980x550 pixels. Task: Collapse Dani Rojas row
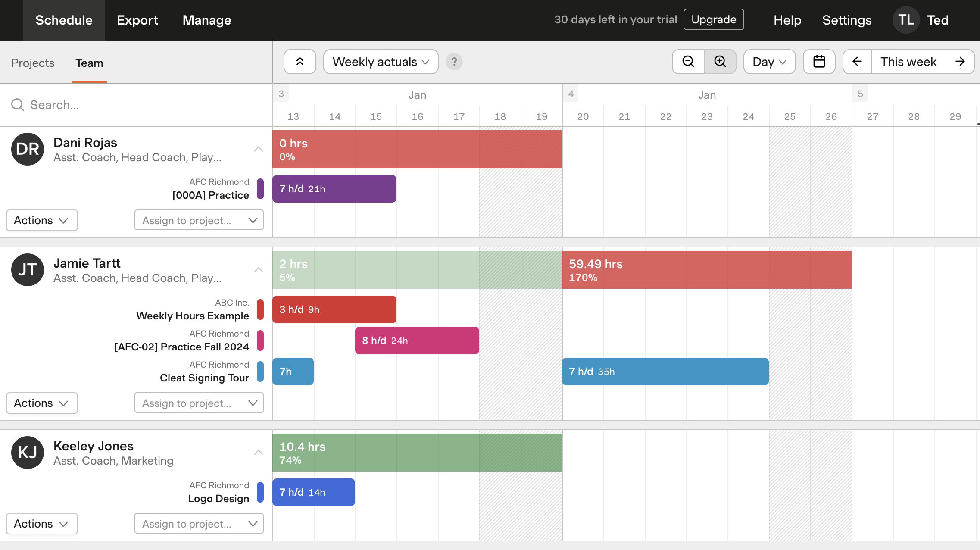click(259, 149)
